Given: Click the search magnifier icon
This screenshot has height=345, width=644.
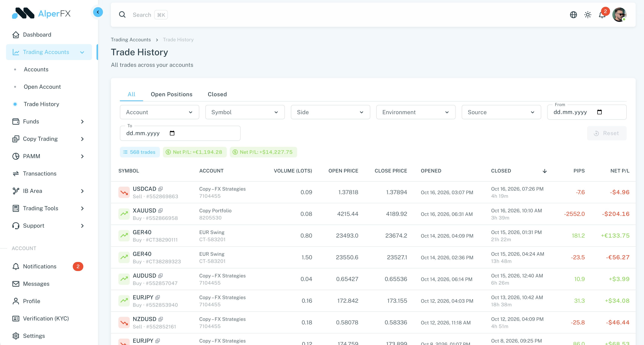Looking at the screenshot, I should click(122, 15).
